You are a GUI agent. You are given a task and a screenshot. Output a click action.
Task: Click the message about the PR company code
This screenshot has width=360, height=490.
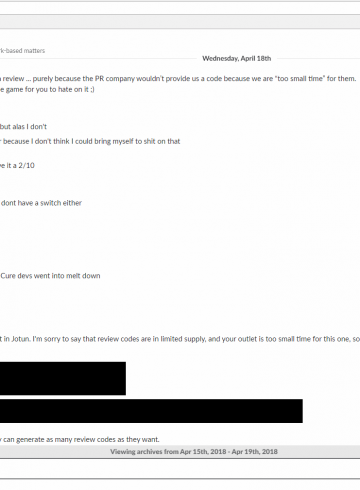point(178,79)
